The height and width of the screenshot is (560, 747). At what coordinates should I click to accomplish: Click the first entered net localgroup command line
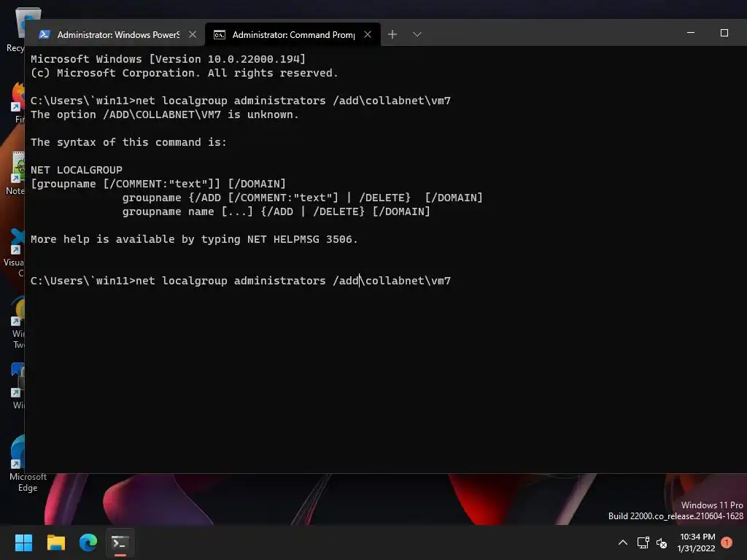pos(241,101)
